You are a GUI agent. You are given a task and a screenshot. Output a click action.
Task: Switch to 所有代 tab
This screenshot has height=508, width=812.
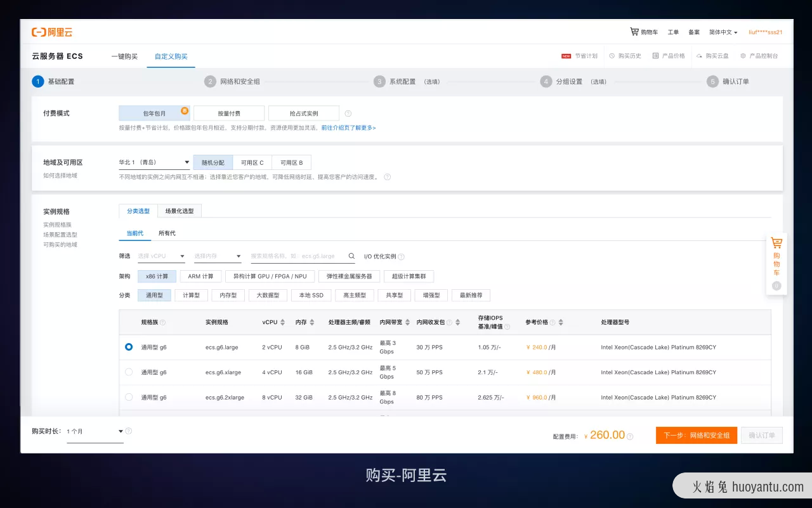click(167, 233)
